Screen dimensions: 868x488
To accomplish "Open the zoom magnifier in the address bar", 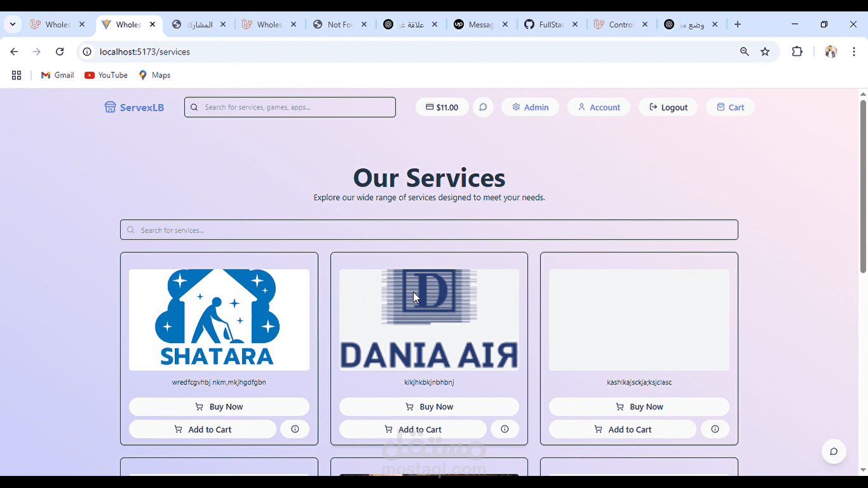I will [x=745, y=51].
